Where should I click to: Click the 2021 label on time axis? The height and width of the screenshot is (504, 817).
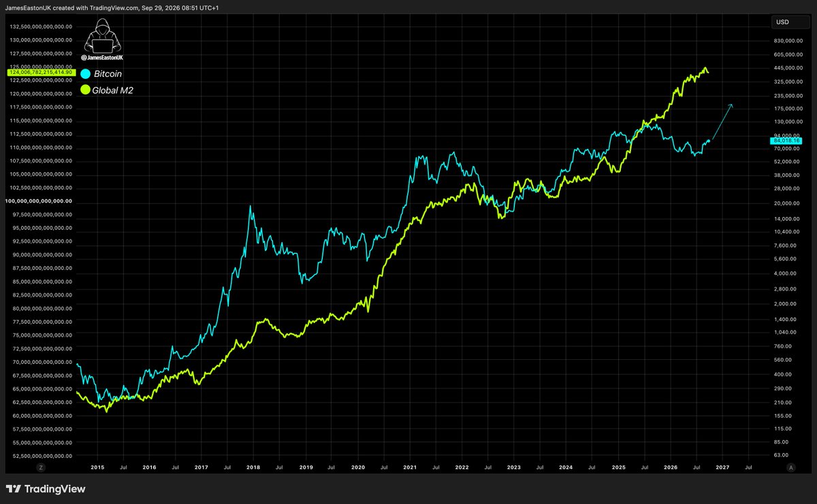[x=410, y=467]
